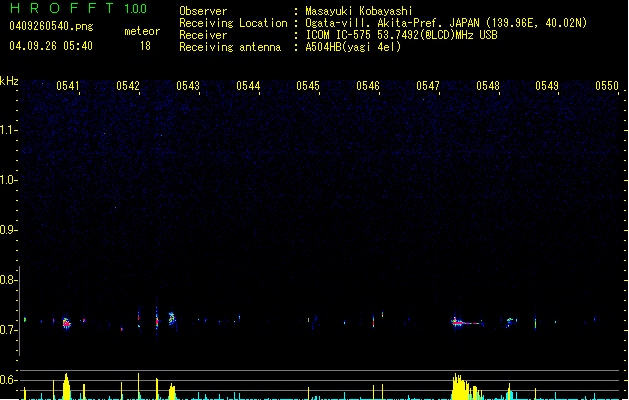
Task: Click the meteor count label
Action: pos(142,31)
